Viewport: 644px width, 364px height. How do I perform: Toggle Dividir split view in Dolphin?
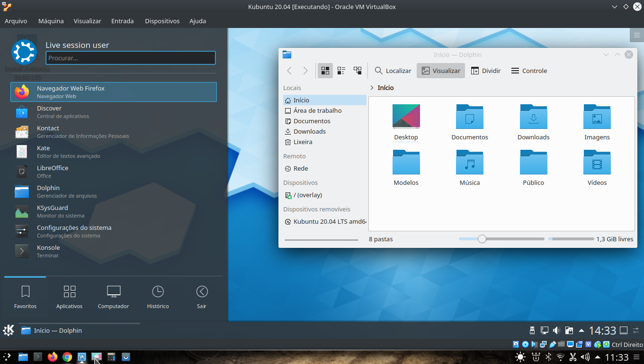(x=486, y=70)
